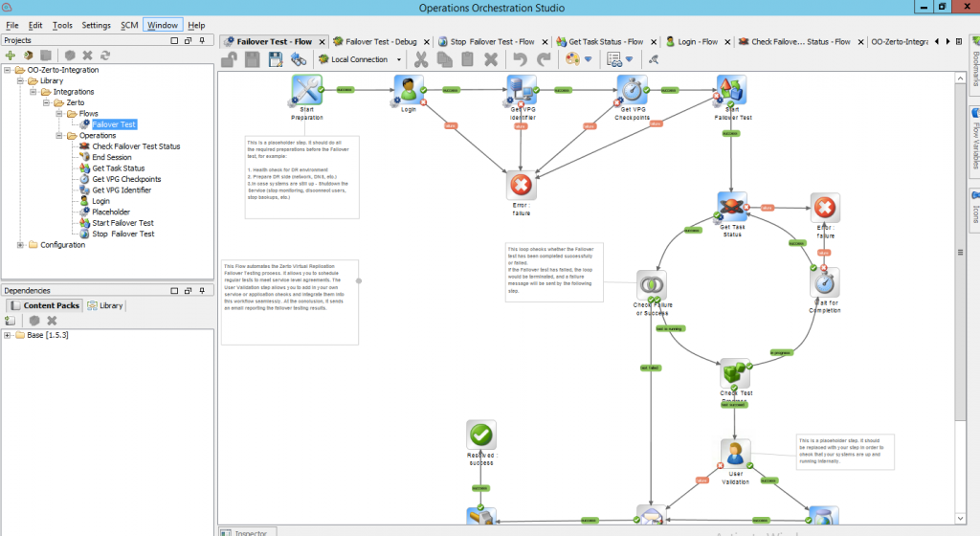Select the End Session operation in tree
980x536 pixels.
click(112, 157)
